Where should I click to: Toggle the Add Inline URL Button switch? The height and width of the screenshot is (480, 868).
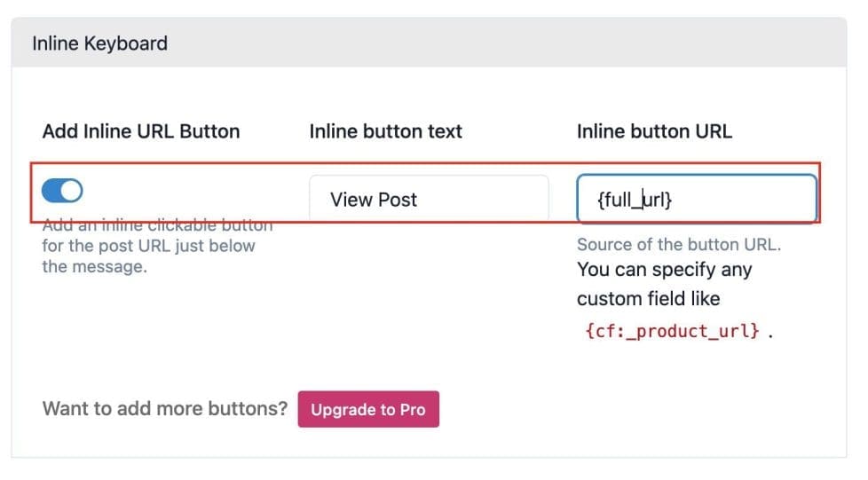click(62, 190)
